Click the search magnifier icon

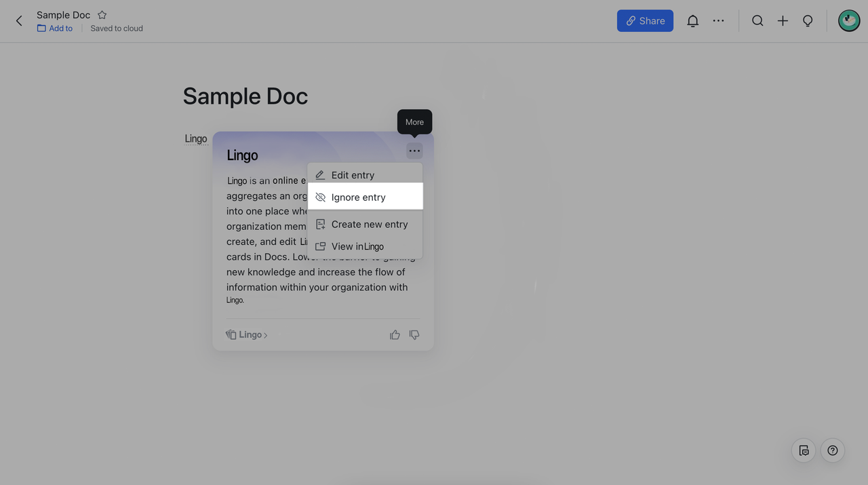pyautogui.click(x=757, y=21)
